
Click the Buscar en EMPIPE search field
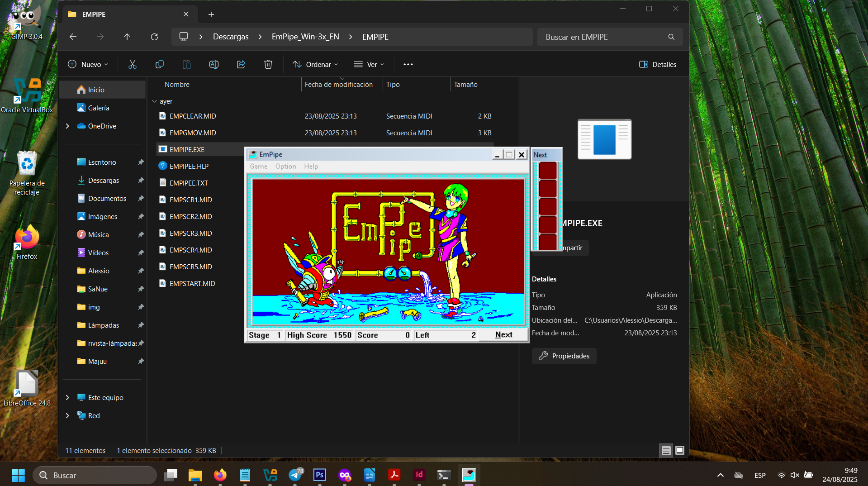point(604,37)
